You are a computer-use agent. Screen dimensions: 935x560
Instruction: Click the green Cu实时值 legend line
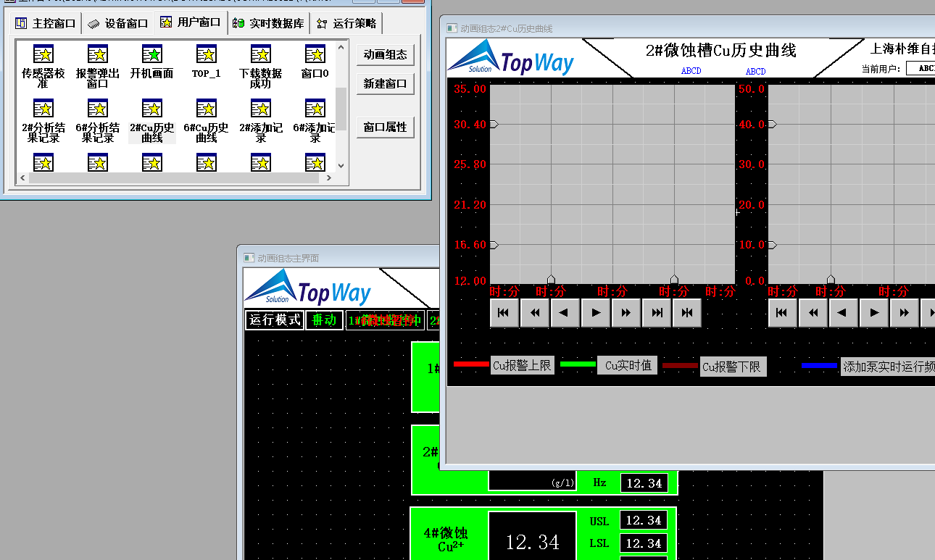[x=578, y=364]
